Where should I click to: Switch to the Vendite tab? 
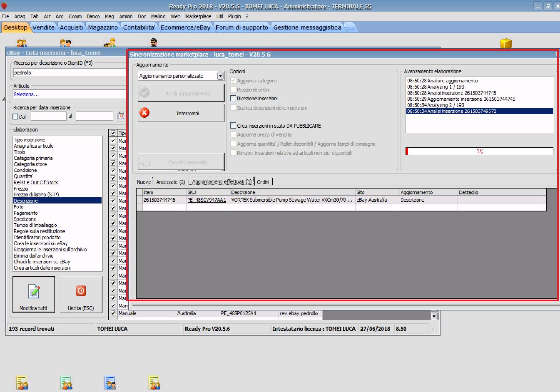pyautogui.click(x=43, y=27)
